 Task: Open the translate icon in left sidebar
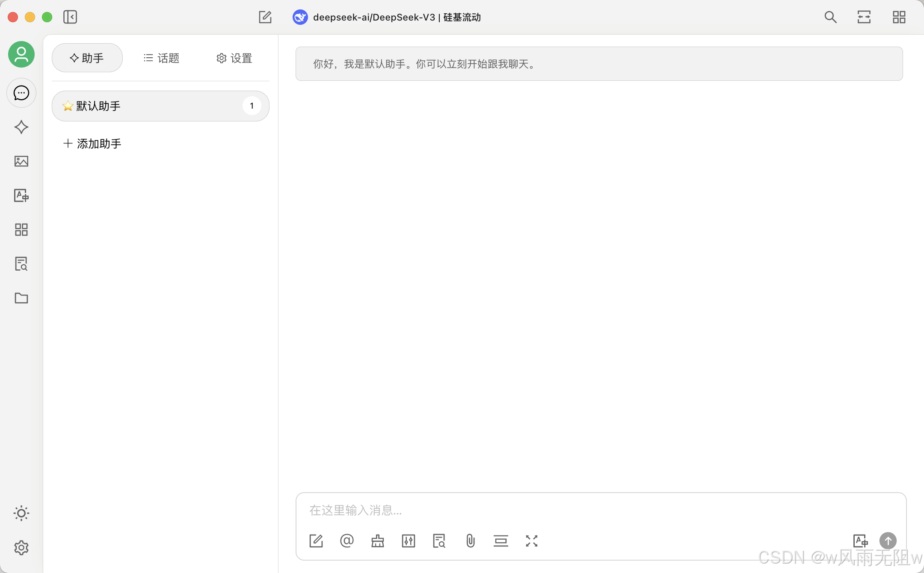pyautogui.click(x=21, y=195)
